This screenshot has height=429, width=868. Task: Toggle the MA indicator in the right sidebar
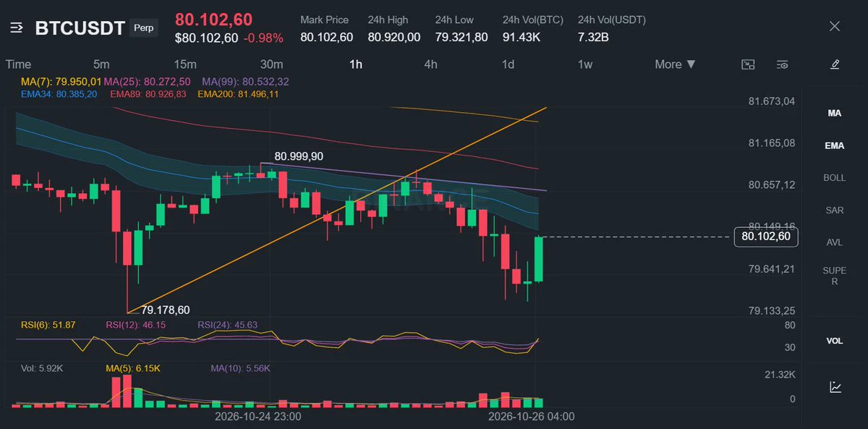[x=835, y=114]
